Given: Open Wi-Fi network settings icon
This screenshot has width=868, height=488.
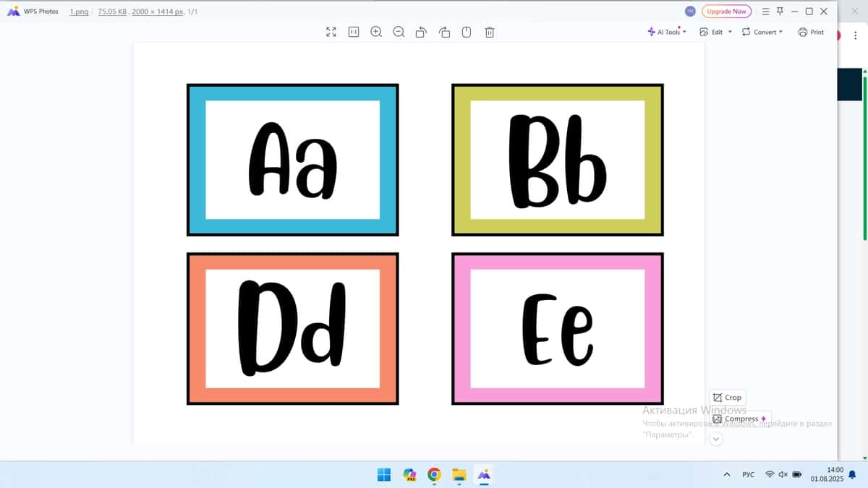Looking at the screenshot, I should pyautogui.click(x=770, y=474).
